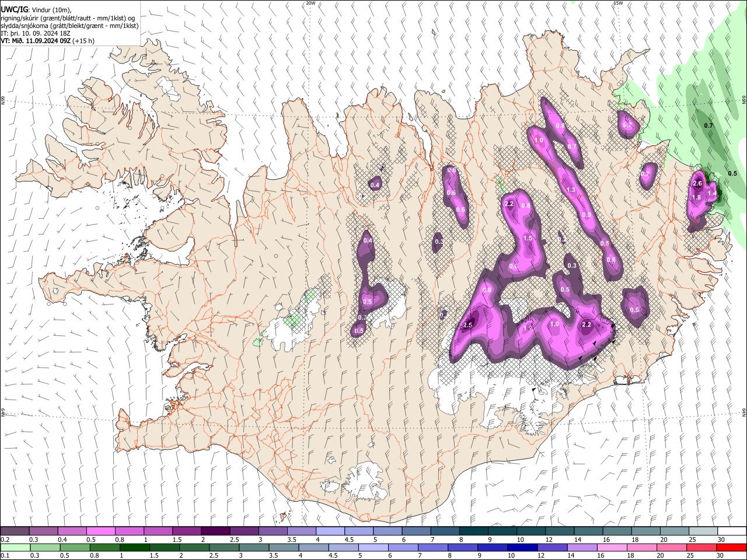Viewport: 747px width, 560px height.
Task: Click the "rigning/skúrir" rain legend description line
Action: (x=69, y=18)
